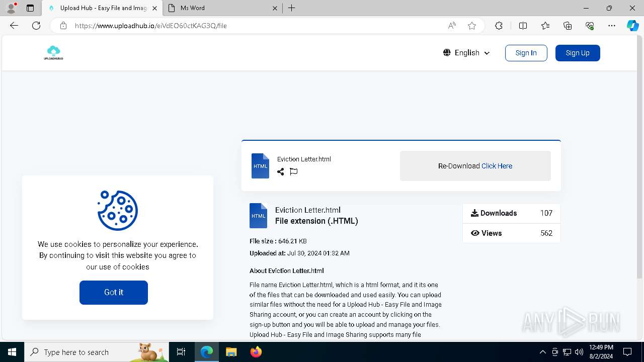Click the Views 562 stat row

pyautogui.click(x=511, y=233)
